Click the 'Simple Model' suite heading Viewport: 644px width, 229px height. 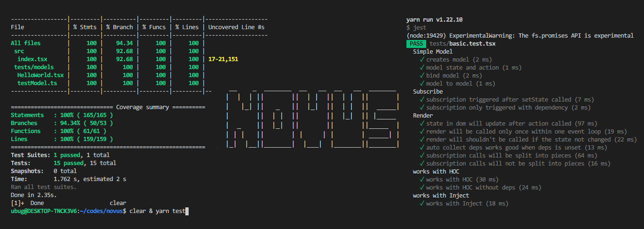click(433, 52)
